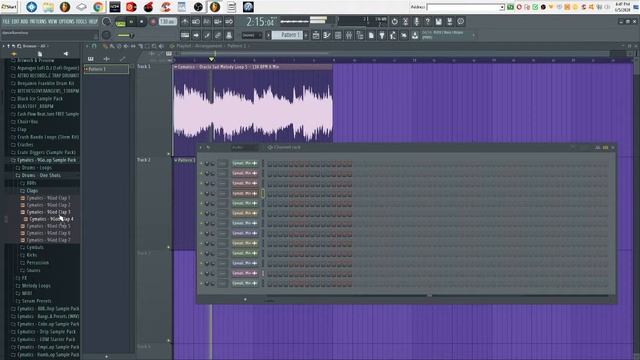Click the one-click recording microphone icon

click(x=416, y=21)
